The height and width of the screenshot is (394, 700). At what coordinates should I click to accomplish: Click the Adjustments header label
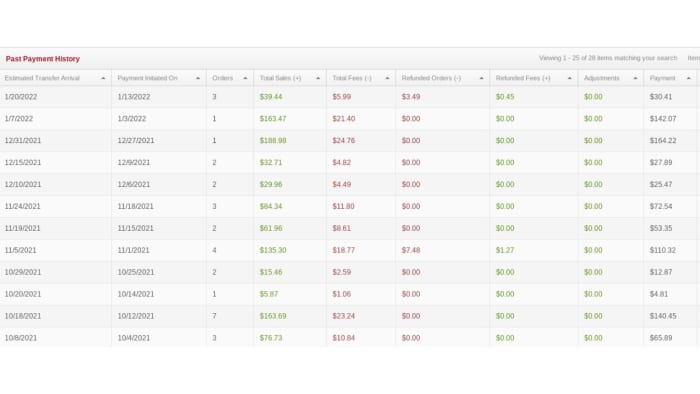[x=601, y=78]
